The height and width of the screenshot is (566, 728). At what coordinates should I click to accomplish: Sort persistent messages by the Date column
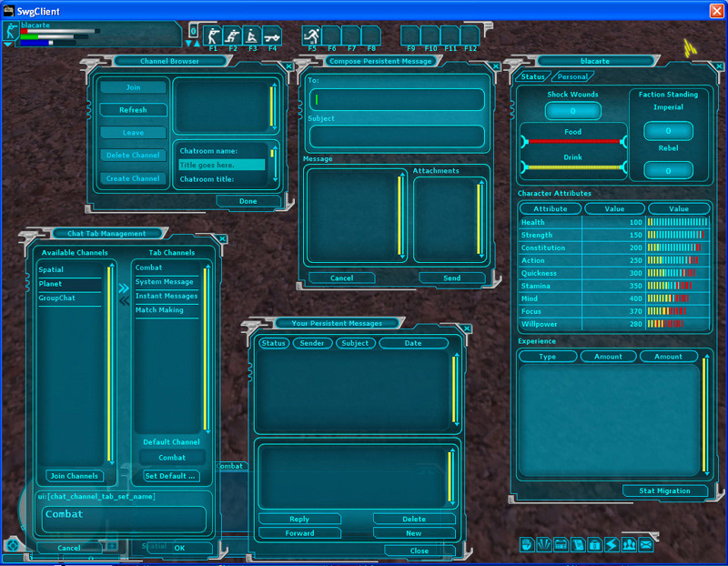(413, 343)
